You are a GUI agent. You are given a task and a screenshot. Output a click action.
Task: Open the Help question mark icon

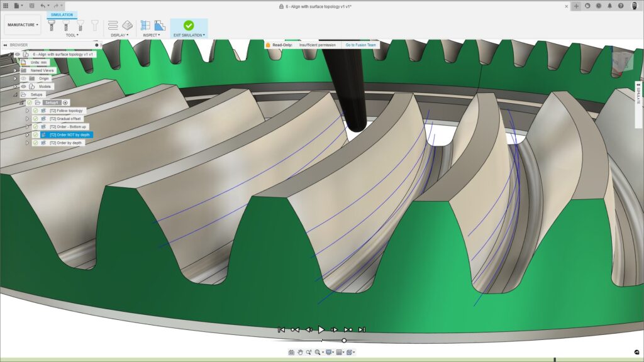(x=621, y=6)
